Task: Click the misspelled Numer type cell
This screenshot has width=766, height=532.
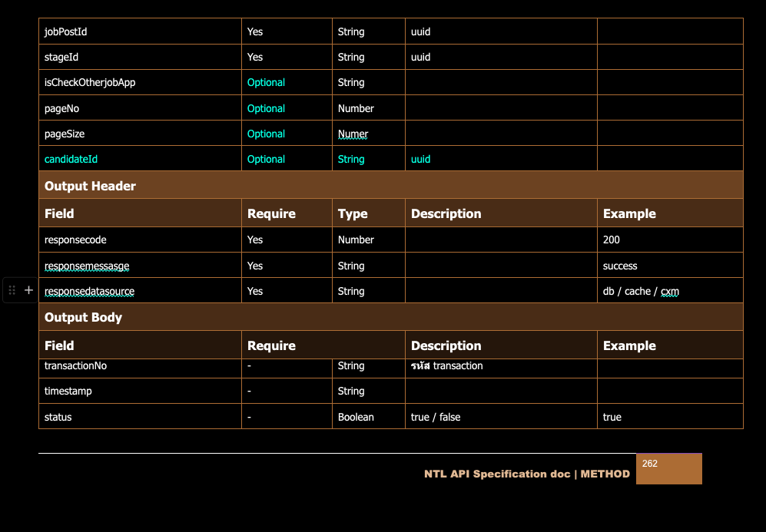Action: pos(353,134)
